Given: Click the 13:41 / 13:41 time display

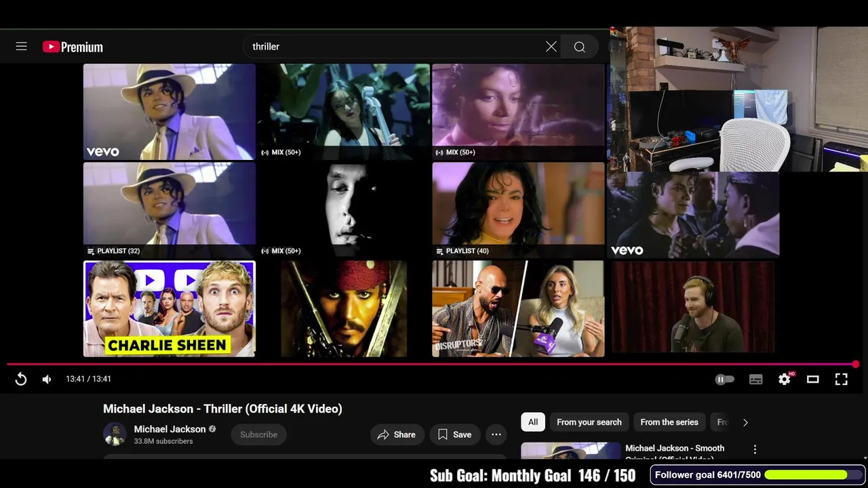Looking at the screenshot, I should (88, 379).
